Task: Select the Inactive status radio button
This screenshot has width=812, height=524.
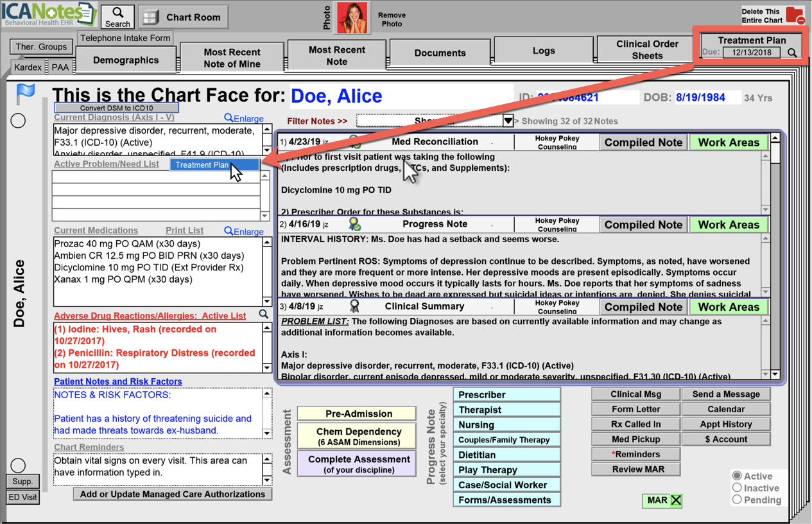Action: (x=737, y=488)
